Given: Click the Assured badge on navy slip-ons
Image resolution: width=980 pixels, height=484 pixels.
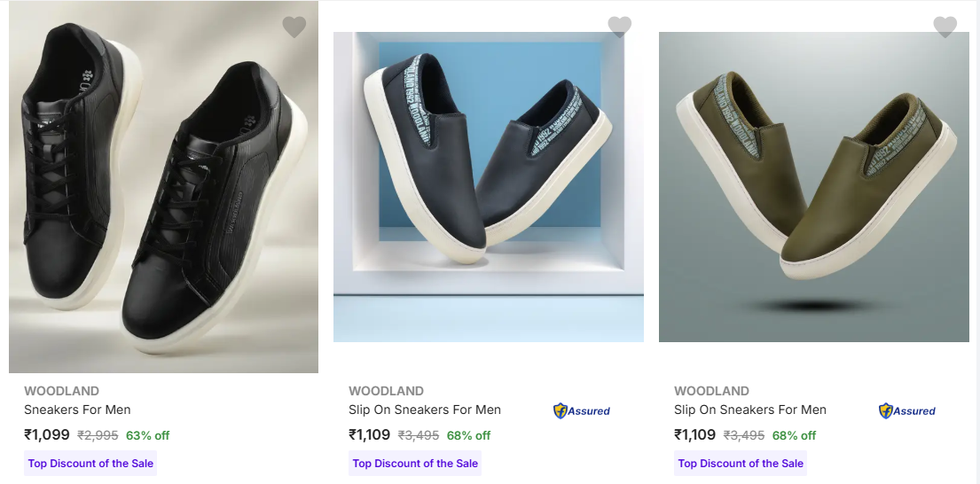Looking at the screenshot, I should 582,410.
